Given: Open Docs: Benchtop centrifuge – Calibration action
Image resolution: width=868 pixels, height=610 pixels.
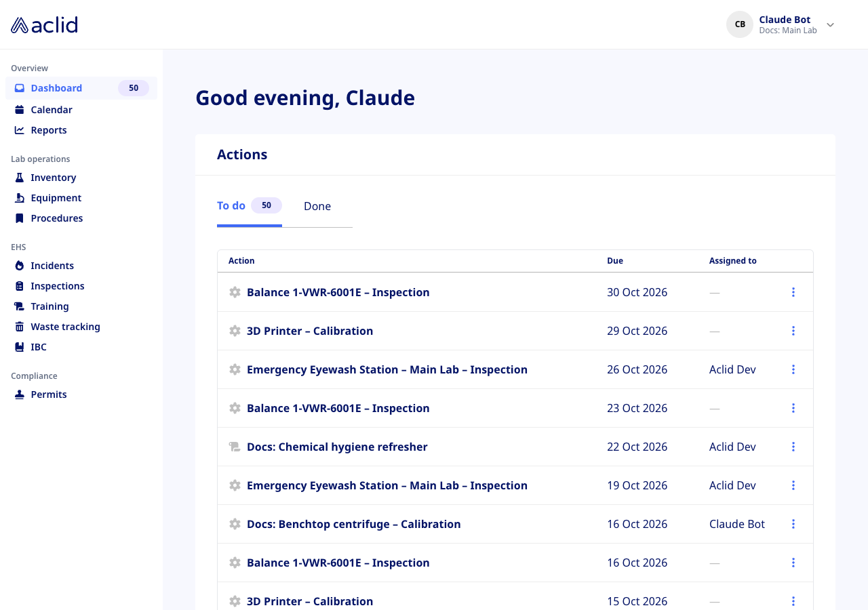Looking at the screenshot, I should tap(354, 524).
